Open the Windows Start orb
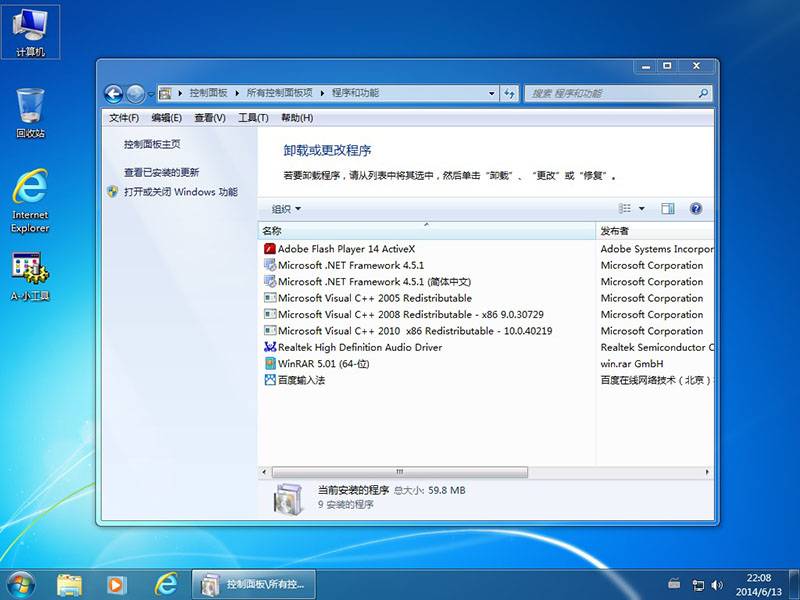 21,585
